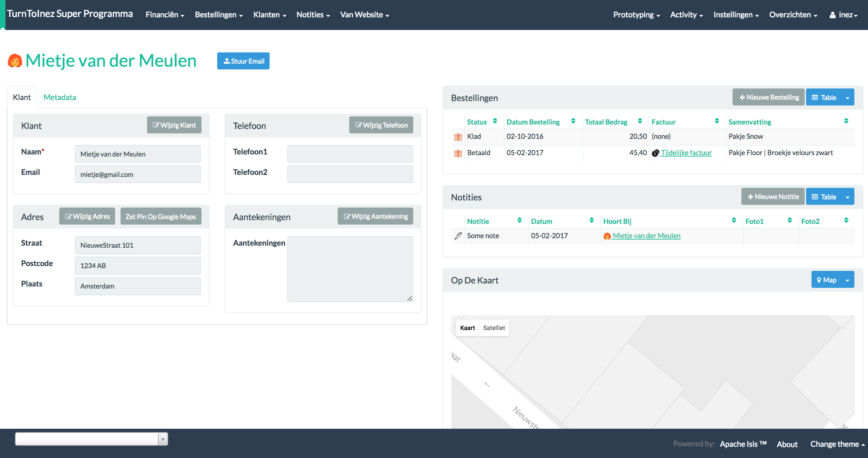
Task: Expand the Instellingen menu
Action: coord(736,15)
